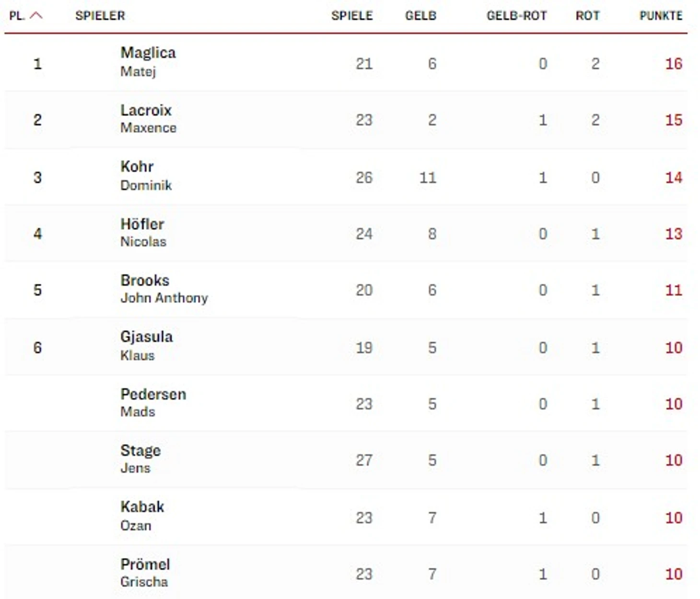Sort table by PUNKTE header
The height and width of the screenshot is (599, 700).
click(x=661, y=15)
